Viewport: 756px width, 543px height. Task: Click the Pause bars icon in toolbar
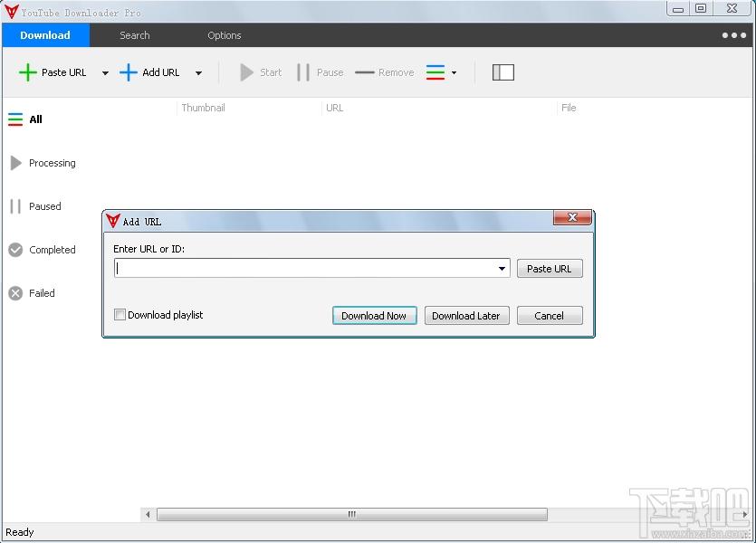tap(302, 72)
